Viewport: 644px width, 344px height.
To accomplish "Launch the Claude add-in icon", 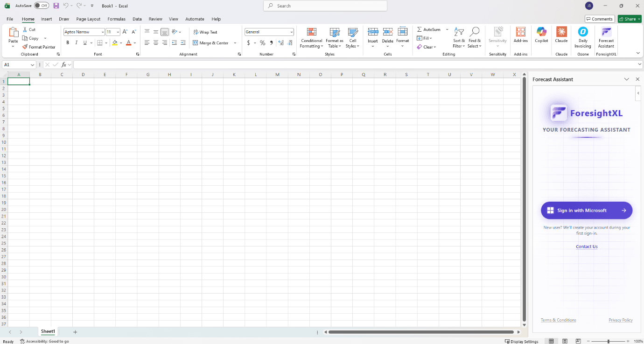I will pyautogui.click(x=561, y=32).
